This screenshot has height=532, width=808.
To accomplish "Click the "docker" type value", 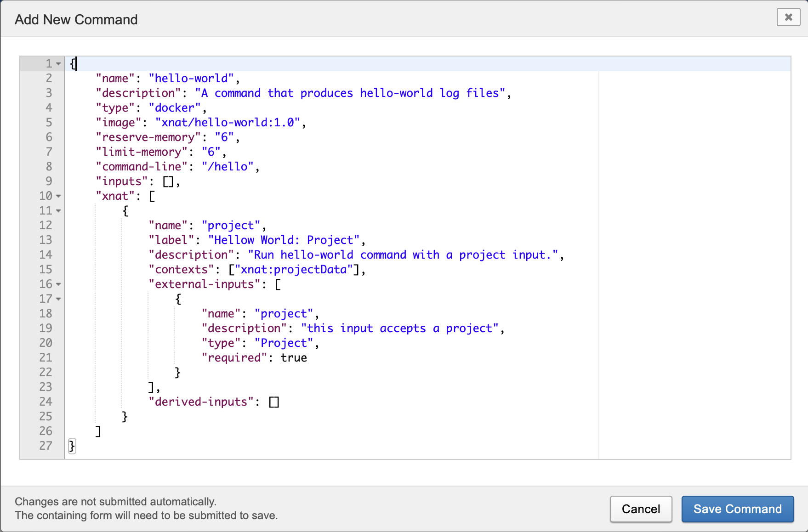I will pos(175,108).
